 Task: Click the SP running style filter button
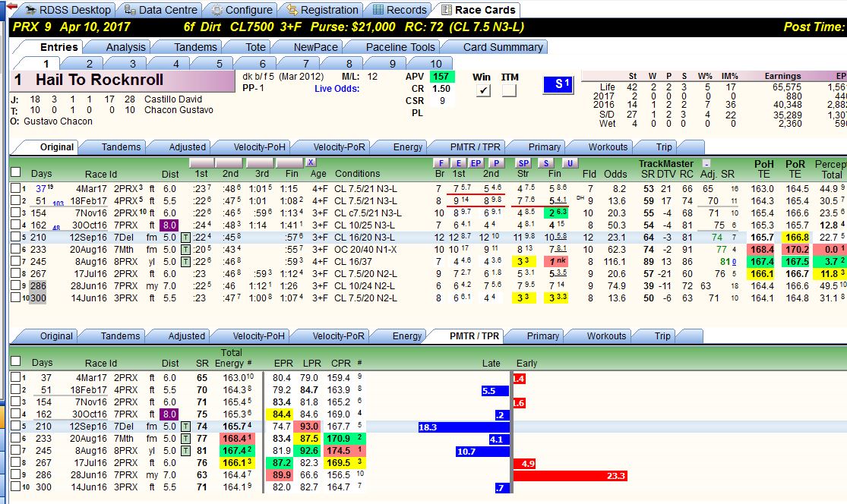[x=523, y=163]
